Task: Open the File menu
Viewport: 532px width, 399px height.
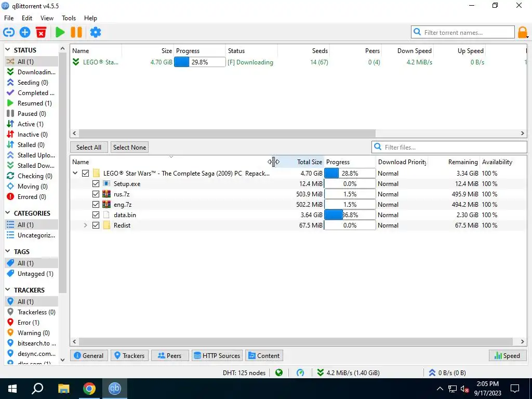Action: 9,18
